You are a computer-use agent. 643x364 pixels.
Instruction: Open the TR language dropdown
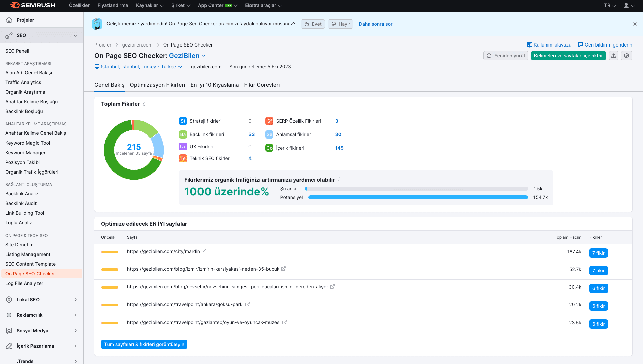tap(610, 5)
